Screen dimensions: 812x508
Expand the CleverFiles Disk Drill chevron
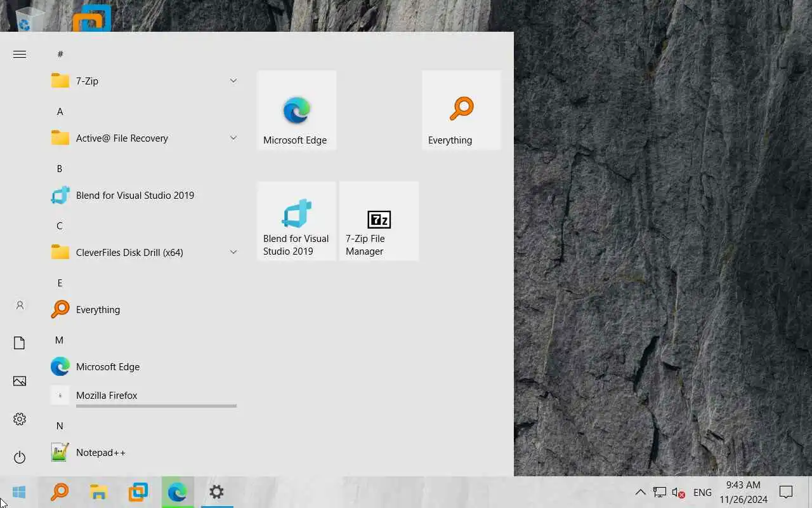(233, 252)
